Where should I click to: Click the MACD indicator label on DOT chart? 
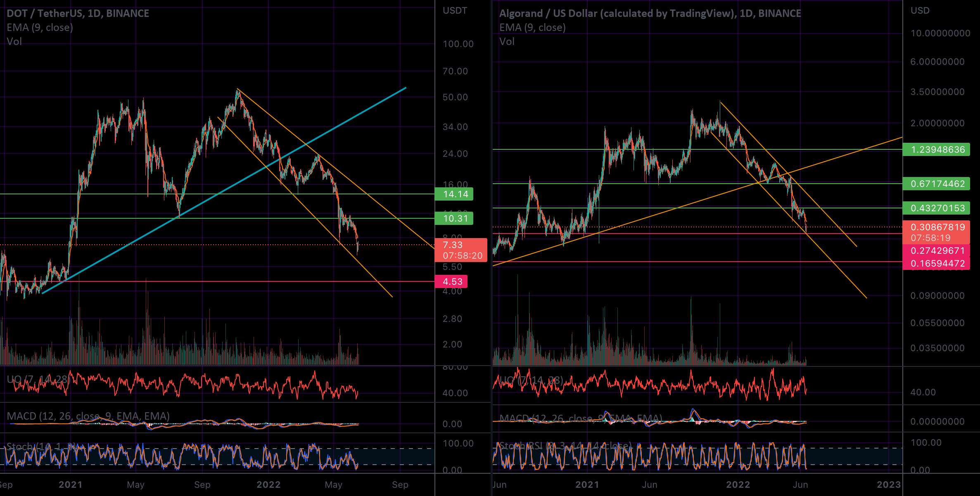pos(88,416)
